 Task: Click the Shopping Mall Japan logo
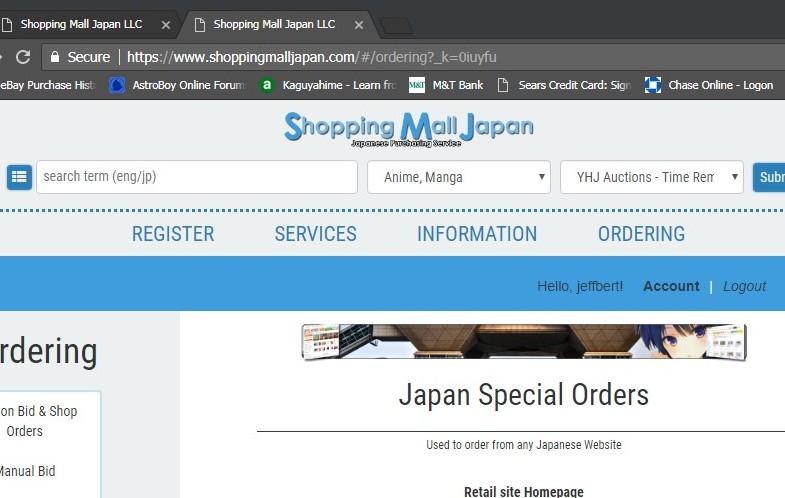pos(409,129)
